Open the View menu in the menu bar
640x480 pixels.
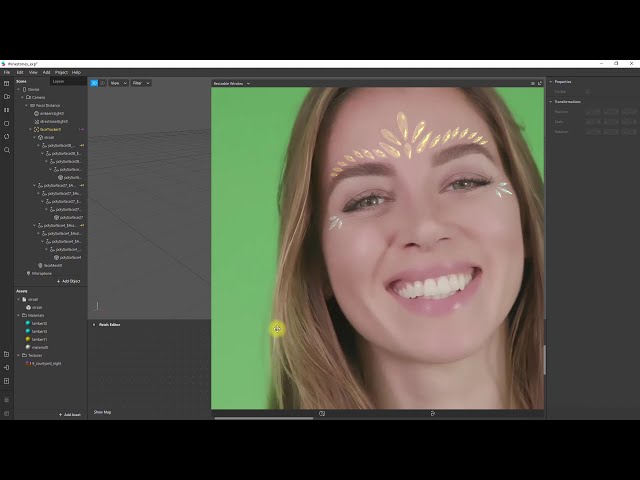pyautogui.click(x=33, y=72)
